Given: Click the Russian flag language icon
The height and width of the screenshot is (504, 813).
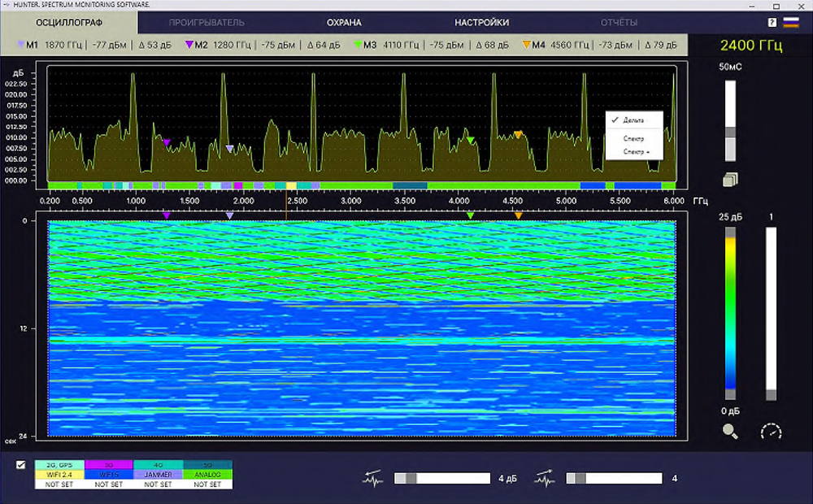Looking at the screenshot, I should click(x=790, y=23).
